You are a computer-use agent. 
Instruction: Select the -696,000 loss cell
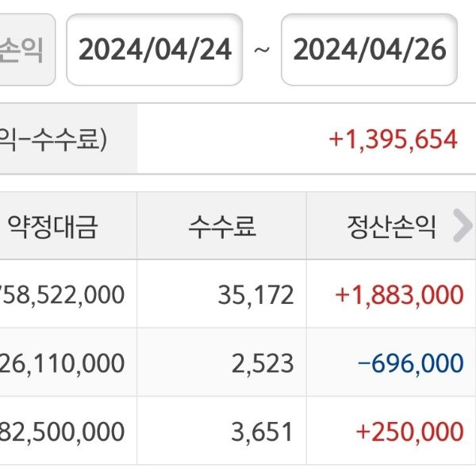pos(410,363)
